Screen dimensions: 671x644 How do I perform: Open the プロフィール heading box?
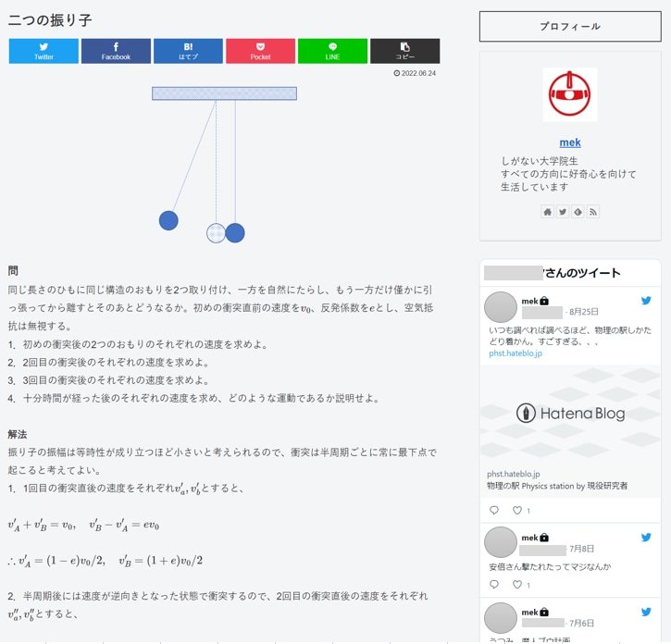tap(570, 27)
